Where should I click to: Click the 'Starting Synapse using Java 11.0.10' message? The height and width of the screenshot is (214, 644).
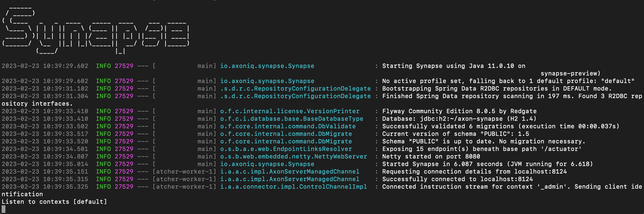[x=453, y=66]
